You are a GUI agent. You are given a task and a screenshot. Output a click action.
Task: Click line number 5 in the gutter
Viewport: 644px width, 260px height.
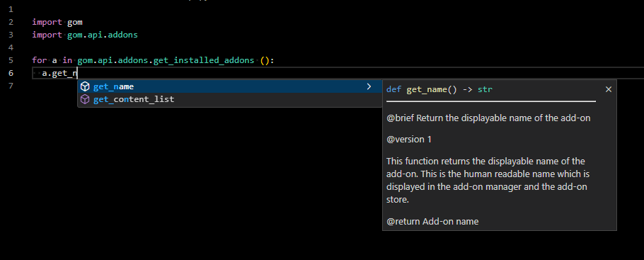tap(11, 60)
